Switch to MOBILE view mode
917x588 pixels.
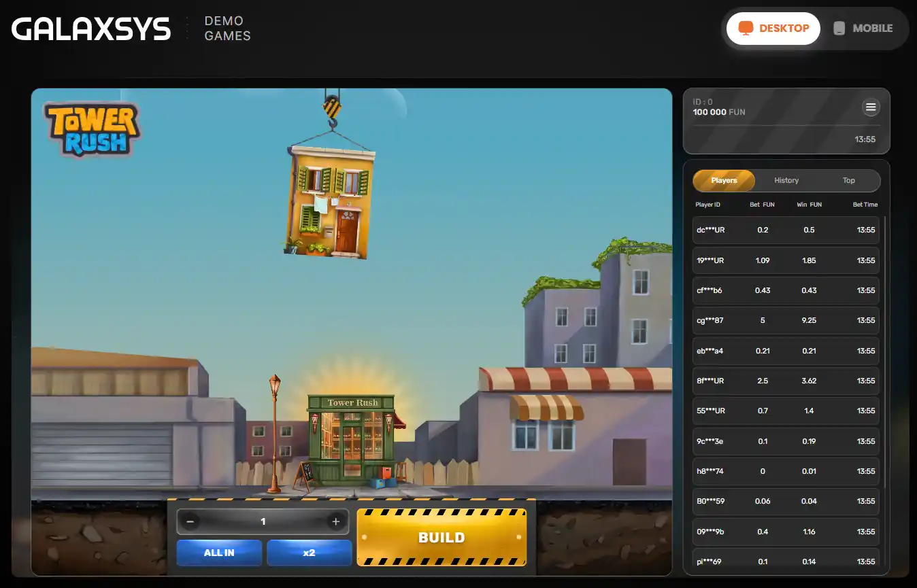[x=863, y=28]
